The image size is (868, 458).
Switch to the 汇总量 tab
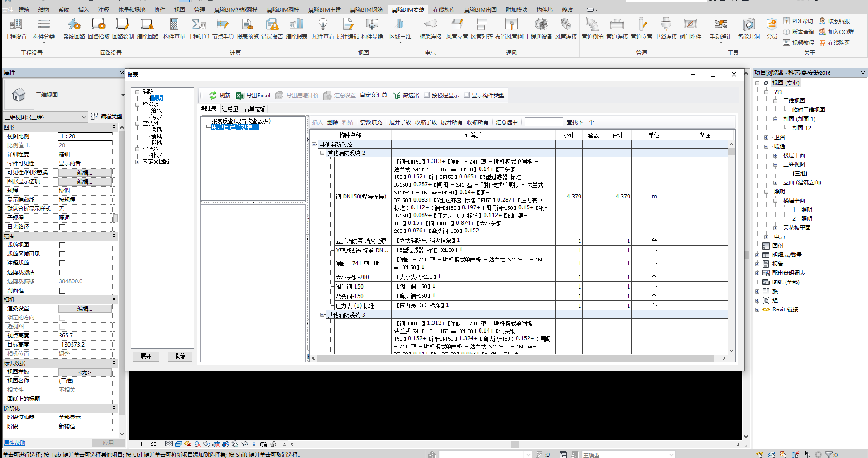pyautogui.click(x=230, y=109)
